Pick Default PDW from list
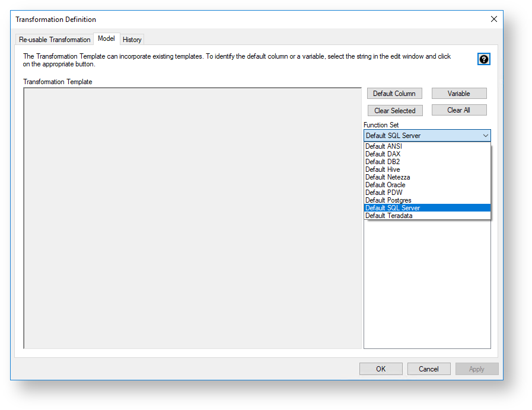Image resolution: width=532 pixels, height=410 pixels. (x=427, y=193)
